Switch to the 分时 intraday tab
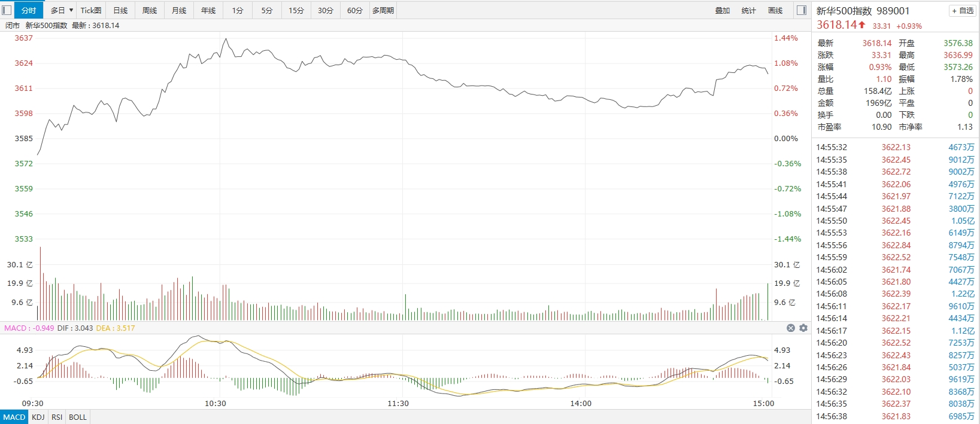 pyautogui.click(x=29, y=10)
